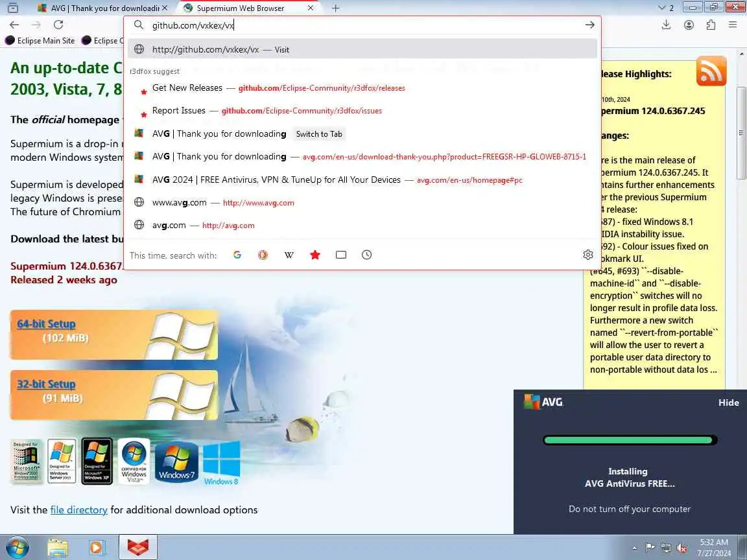
Task: Select avg.com suggestion
Action: point(362,226)
